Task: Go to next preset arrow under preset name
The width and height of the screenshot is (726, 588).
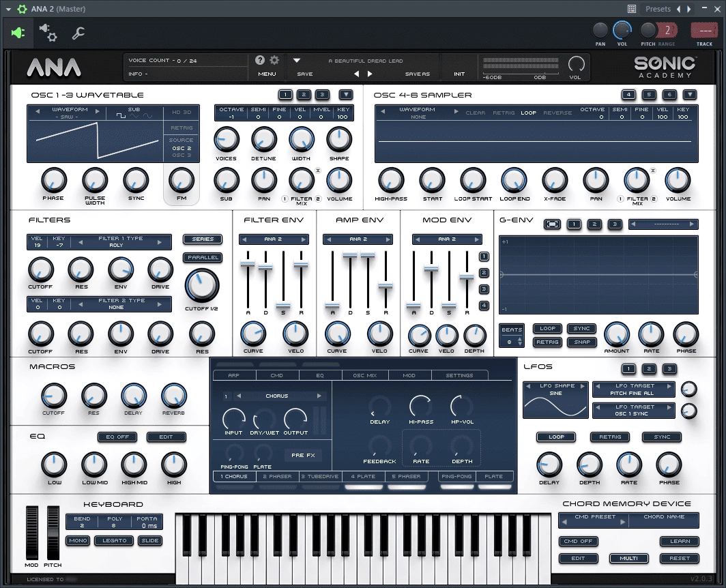Action: (370, 74)
